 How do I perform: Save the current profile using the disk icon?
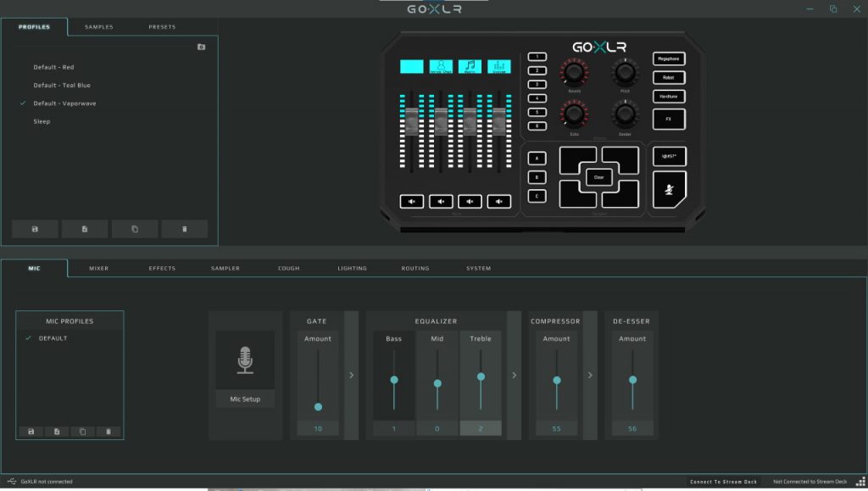34,229
